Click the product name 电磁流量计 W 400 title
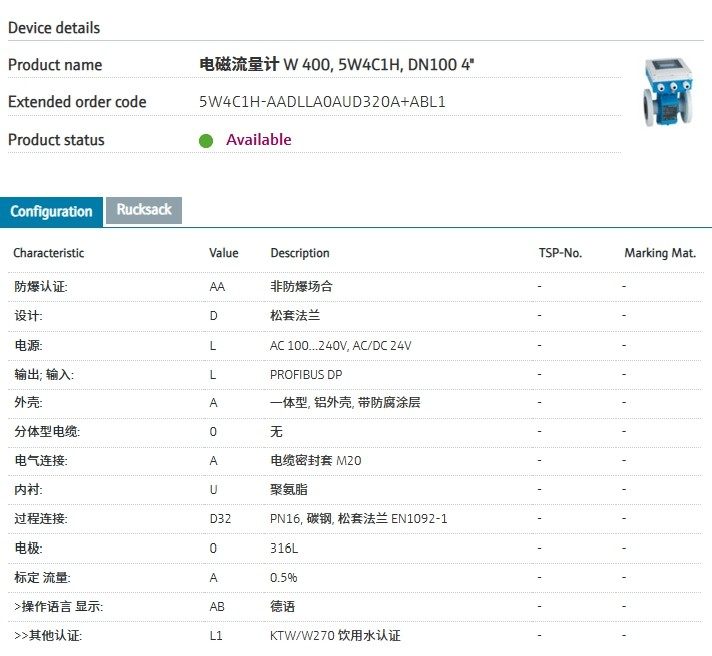Image resolution: width=712 pixels, height=656 pixels. pyautogui.click(x=337, y=65)
